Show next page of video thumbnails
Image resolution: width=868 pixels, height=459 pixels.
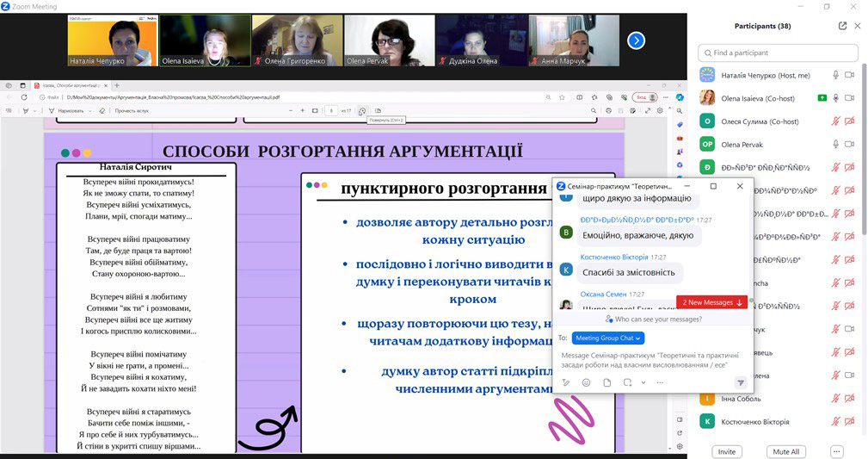click(636, 40)
